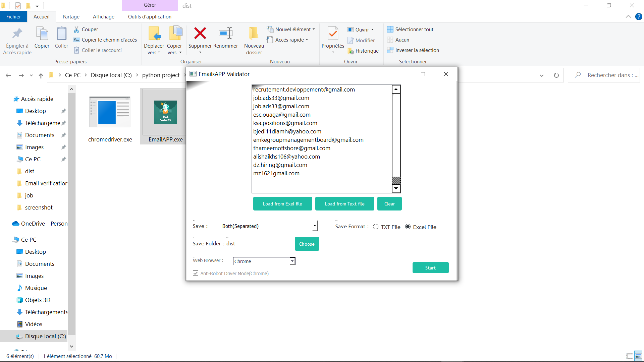Viewport: 644px width, 362px height.
Task: Click the Épingler à Accès rapide pin icon
Action: [x=17, y=34]
